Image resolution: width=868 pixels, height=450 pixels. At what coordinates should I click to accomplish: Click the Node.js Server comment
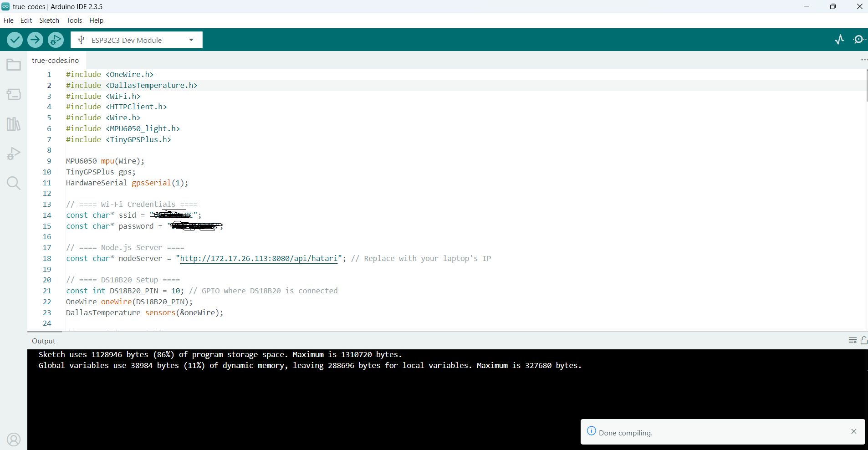(x=125, y=247)
